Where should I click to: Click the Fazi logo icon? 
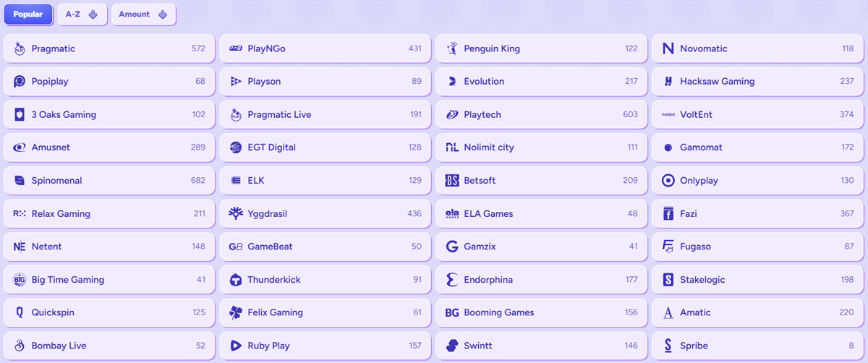[x=668, y=213]
